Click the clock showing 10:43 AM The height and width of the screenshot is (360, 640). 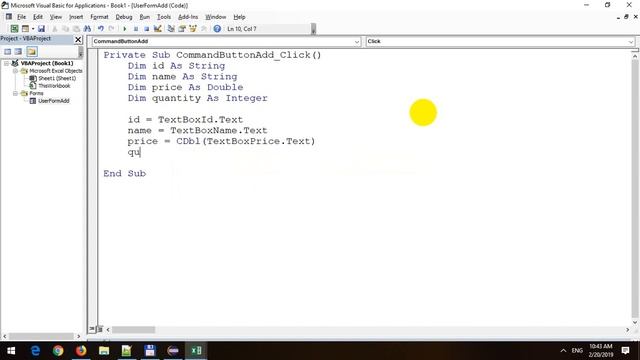[600, 351]
